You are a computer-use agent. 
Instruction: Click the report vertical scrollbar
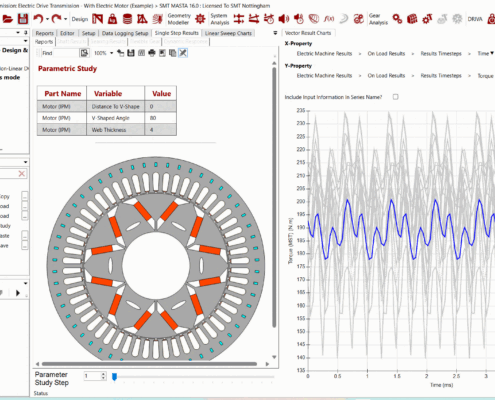click(x=274, y=197)
